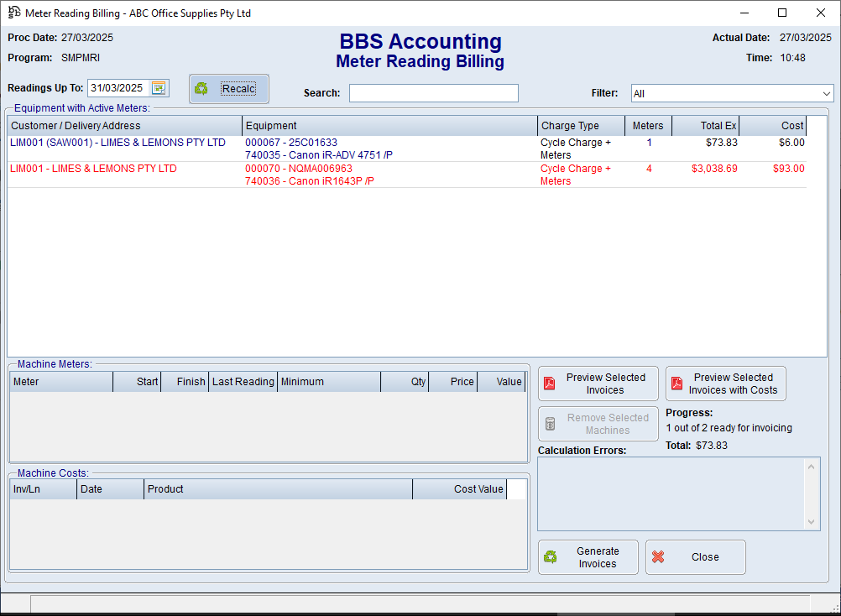Preview Selected Invoices PDF button

tap(598, 384)
